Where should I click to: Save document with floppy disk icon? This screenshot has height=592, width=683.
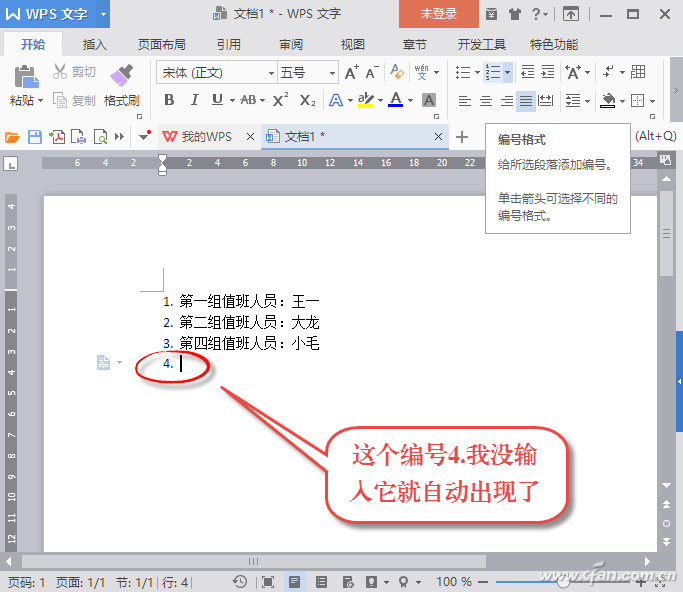[x=35, y=137]
